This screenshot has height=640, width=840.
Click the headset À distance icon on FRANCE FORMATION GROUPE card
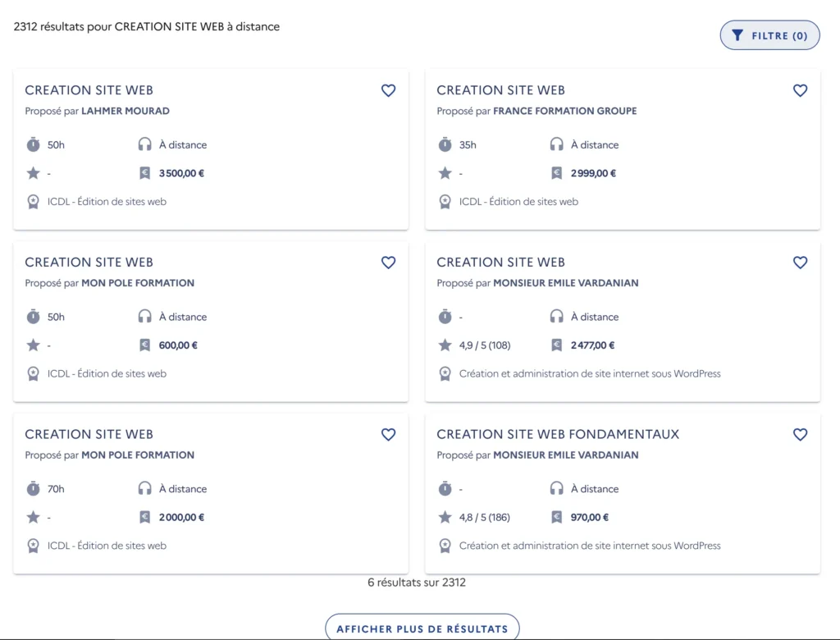[556, 144]
